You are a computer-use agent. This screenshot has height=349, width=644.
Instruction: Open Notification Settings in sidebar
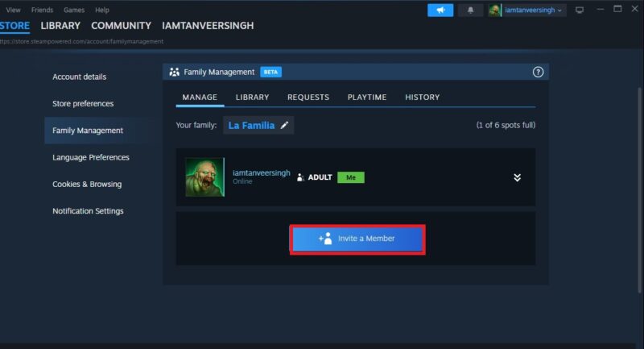88,211
